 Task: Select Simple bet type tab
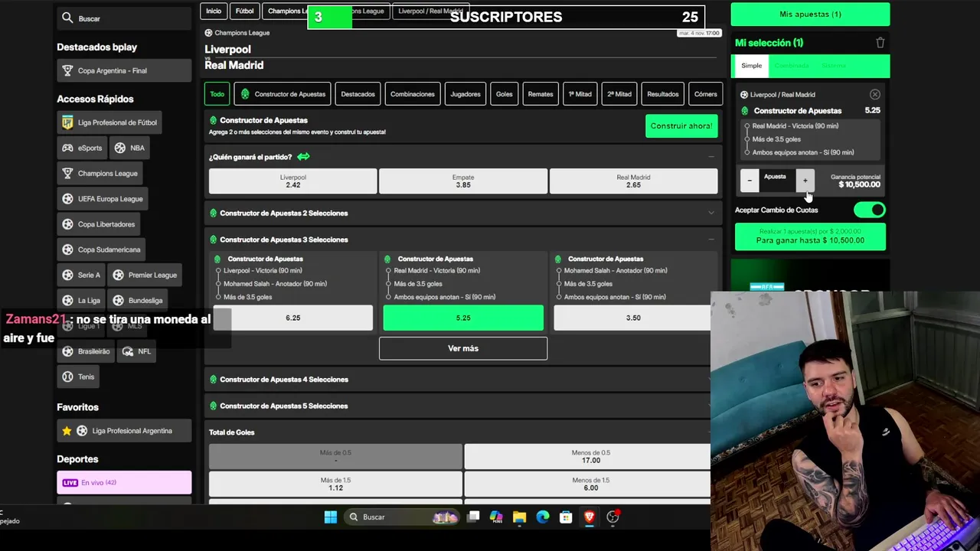click(x=752, y=66)
